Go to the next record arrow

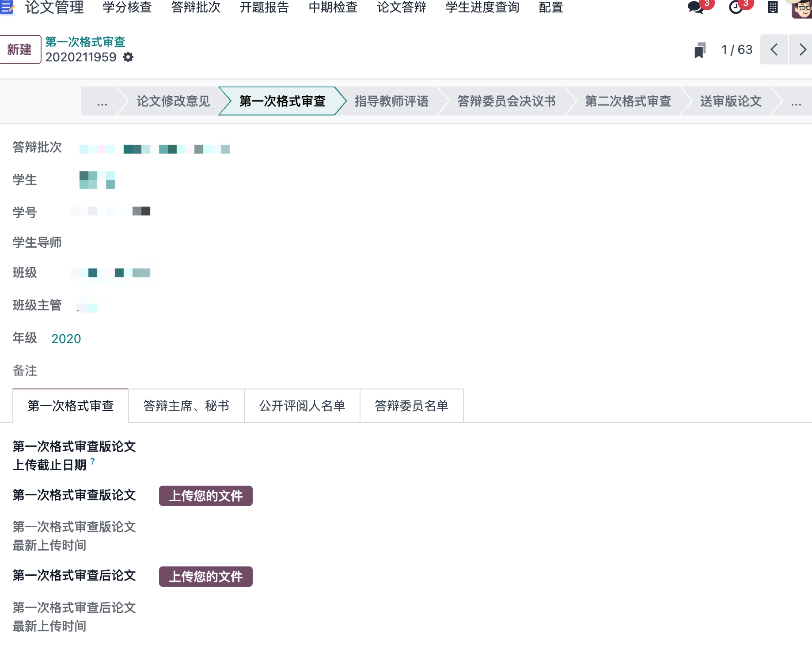click(x=802, y=50)
